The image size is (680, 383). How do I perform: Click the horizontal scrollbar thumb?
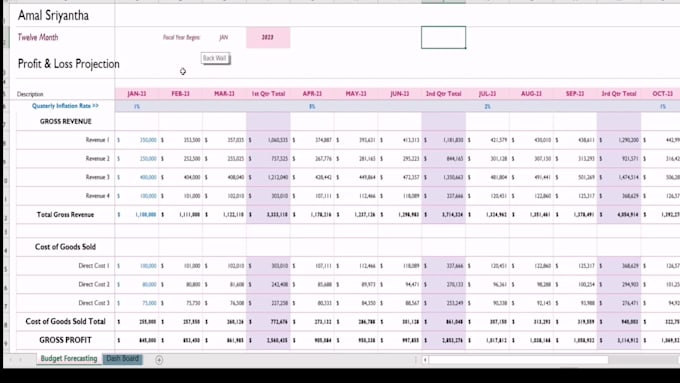pyautogui.click(x=518, y=360)
